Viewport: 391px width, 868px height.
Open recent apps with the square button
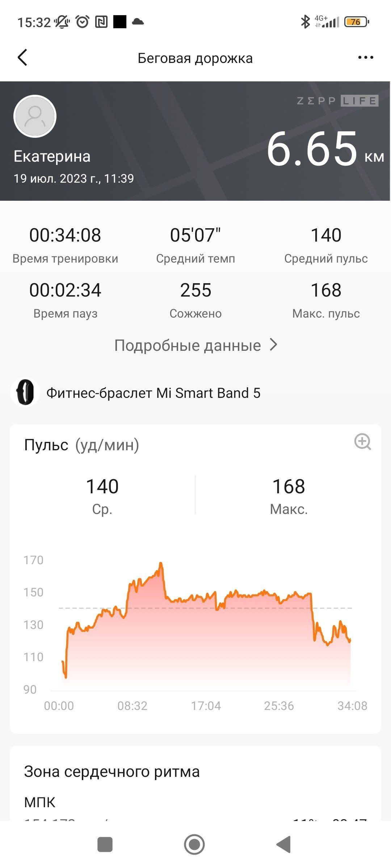click(x=105, y=844)
